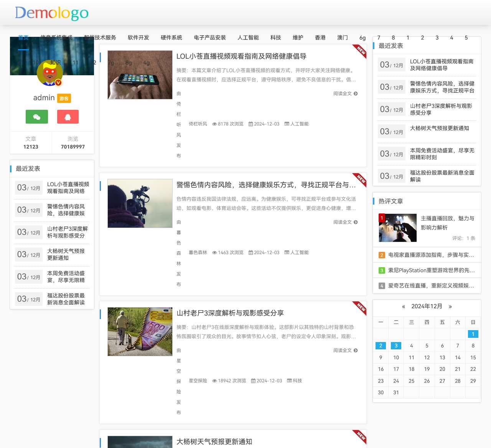Click the eye icon beside 1463 次浏览

click(x=214, y=253)
